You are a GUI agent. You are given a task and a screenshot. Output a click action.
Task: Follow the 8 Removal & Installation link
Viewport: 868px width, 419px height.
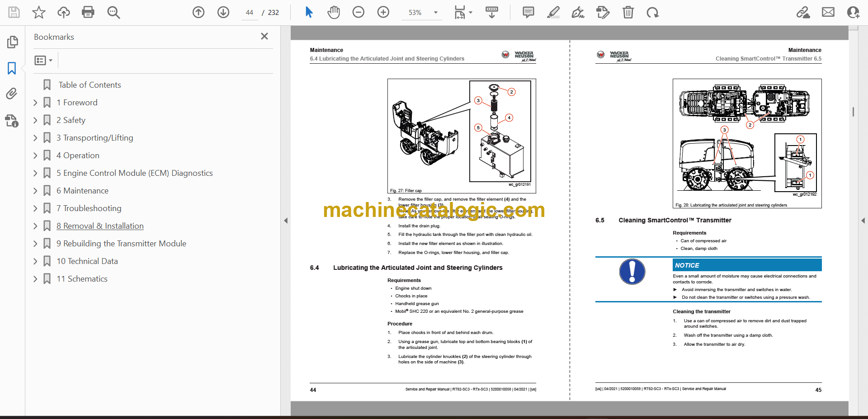tap(100, 226)
